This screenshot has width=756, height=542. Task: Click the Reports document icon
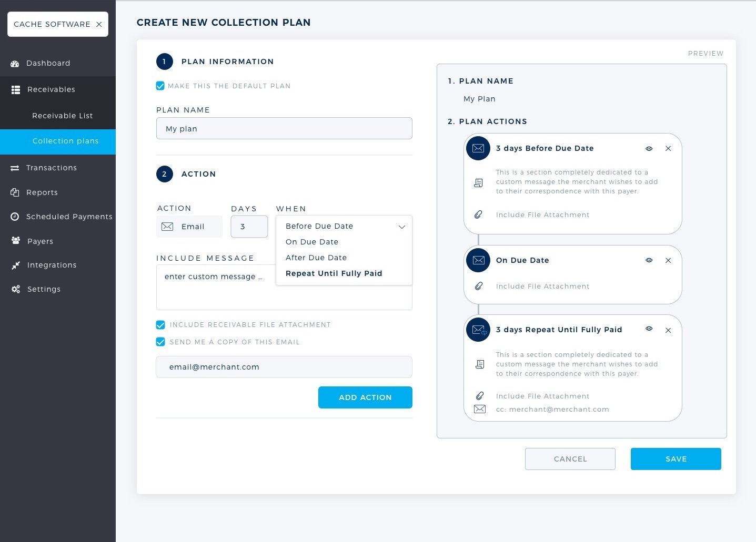pyautogui.click(x=15, y=192)
